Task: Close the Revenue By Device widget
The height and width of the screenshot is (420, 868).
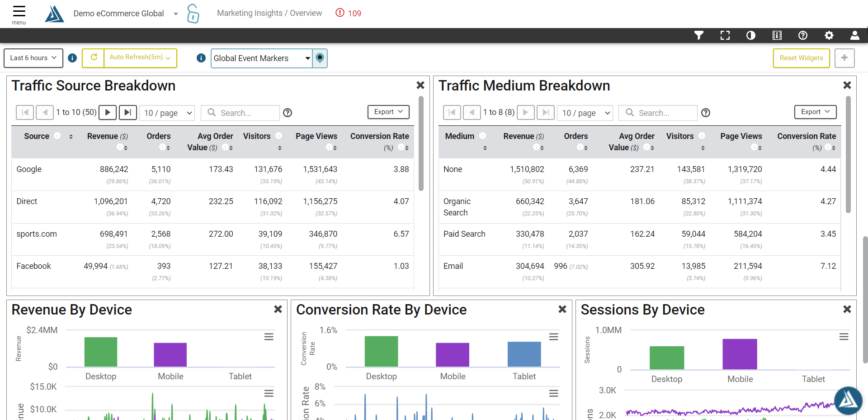Action: (x=278, y=309)
